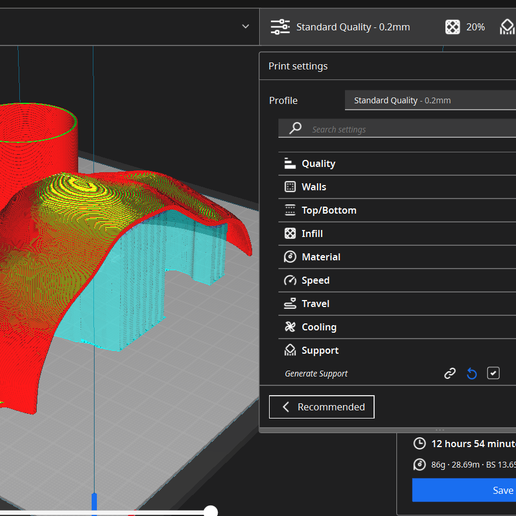Screen dimensions: 516x516
Task: Open the dropdown chevron in top bar
Action: 245,26
